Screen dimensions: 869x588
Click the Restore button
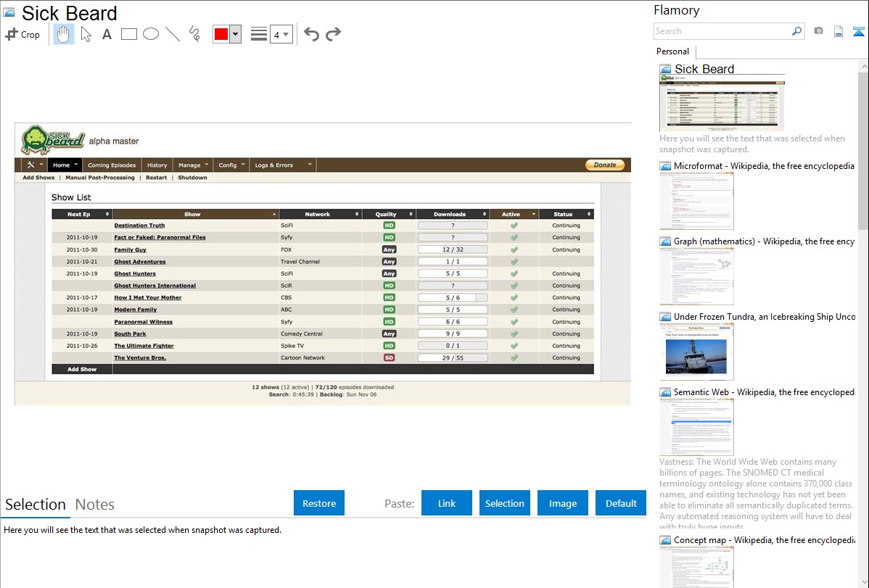319,503
